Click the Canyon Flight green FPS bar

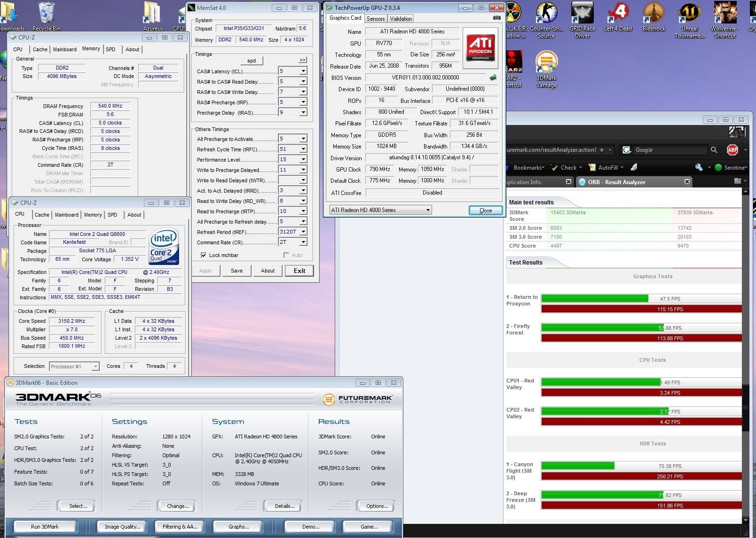[x=578, y=466]
